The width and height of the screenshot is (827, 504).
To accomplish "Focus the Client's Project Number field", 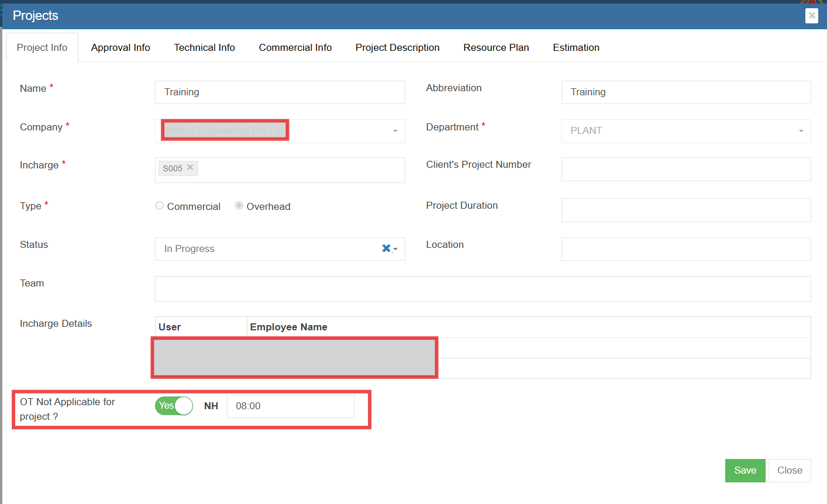I will 685,170.
